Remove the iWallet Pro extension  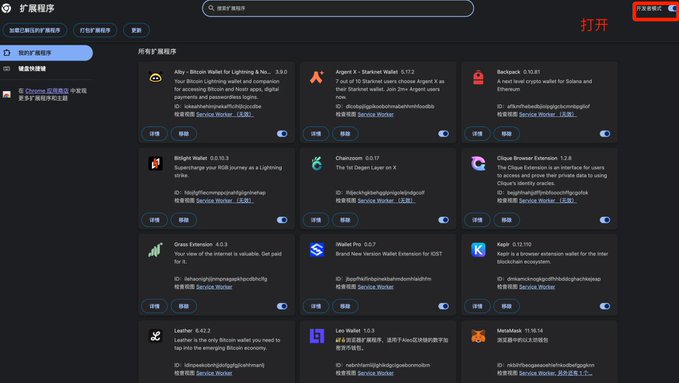tap(345, 306)
